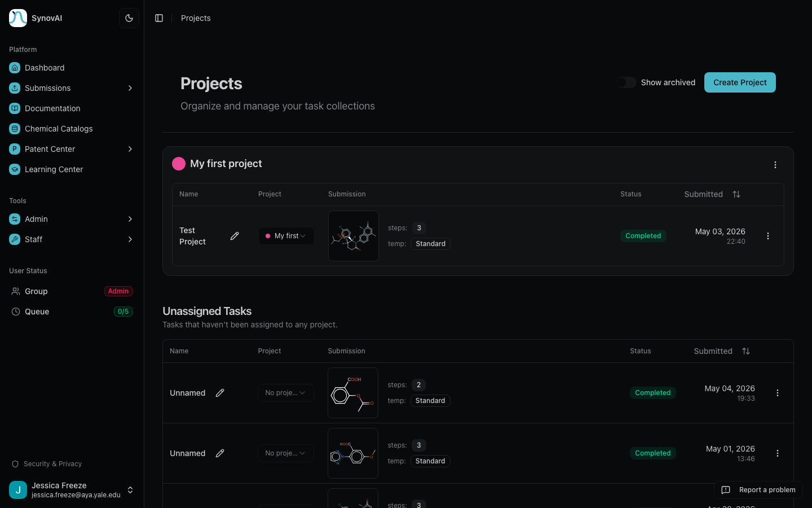This screenshot has height=508, width=812.
Task: Click the Admin badge next to Group
Action: tap(118, 291)
